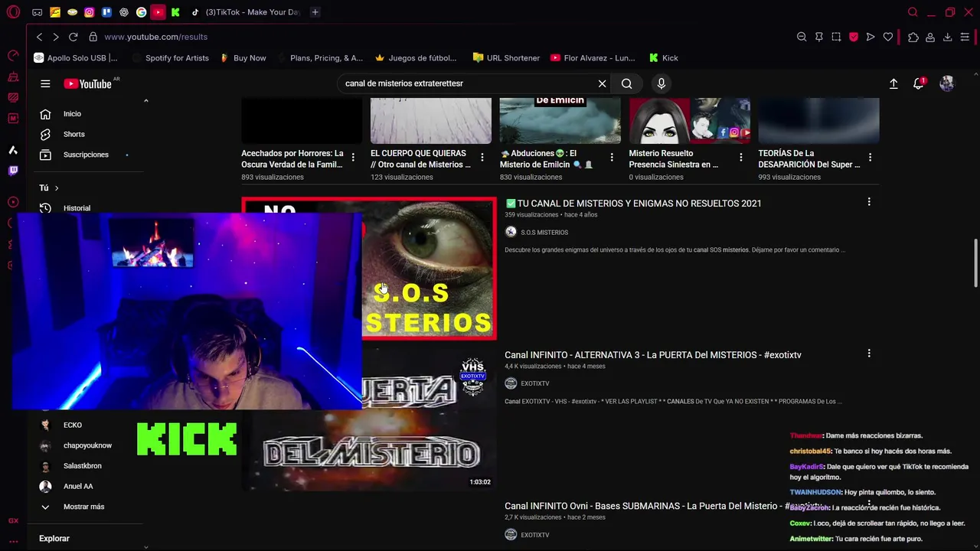Open the URL Shortener bookmark folder
Viewport: 980px width, 551px height.
pyautogui.click(x=506, y=58)
